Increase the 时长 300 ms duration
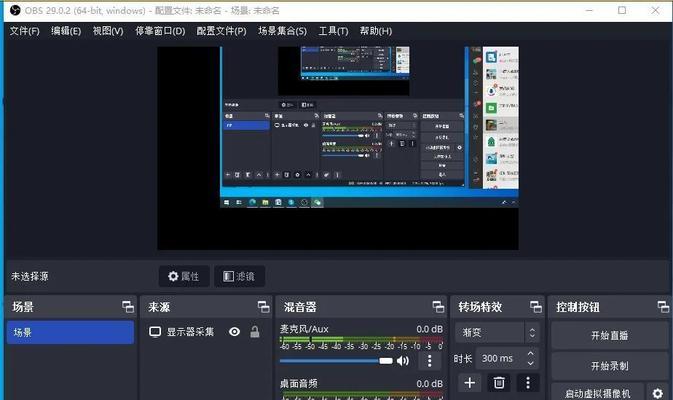Screen dimensions: 673x400 [531, 353]
